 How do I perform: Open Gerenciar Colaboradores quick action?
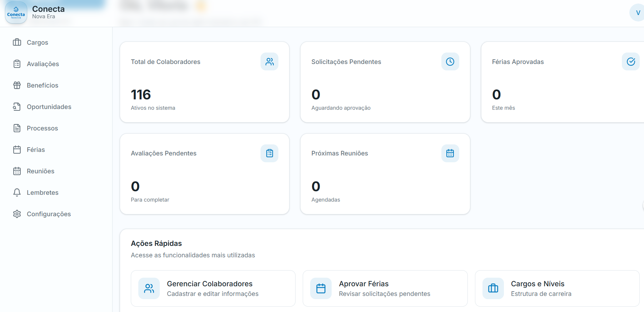tap(213, 288)
